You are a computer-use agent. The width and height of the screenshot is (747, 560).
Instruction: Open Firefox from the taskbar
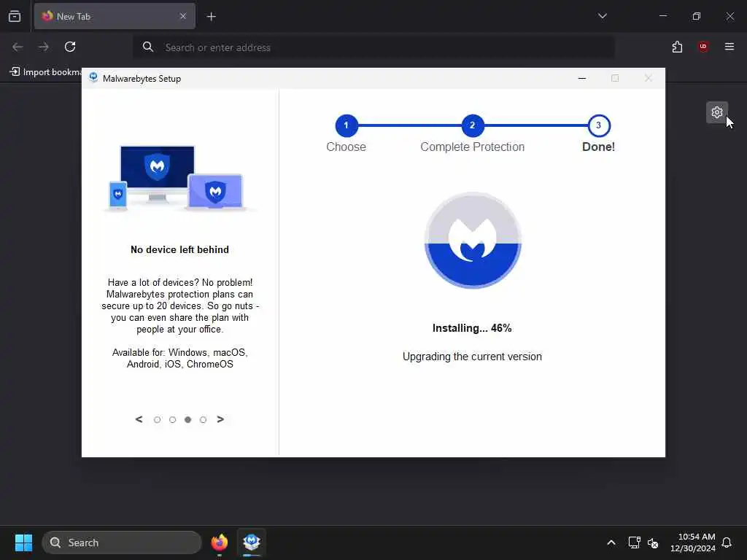tap(219, 542)
